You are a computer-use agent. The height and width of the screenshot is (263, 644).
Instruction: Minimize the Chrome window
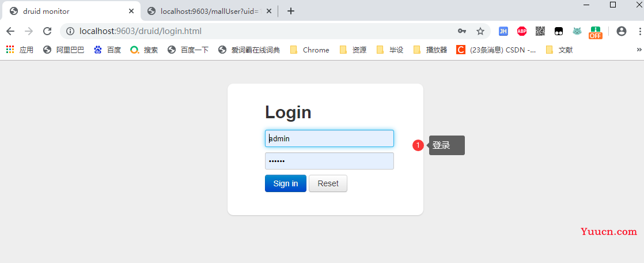[x=586, y=5]
